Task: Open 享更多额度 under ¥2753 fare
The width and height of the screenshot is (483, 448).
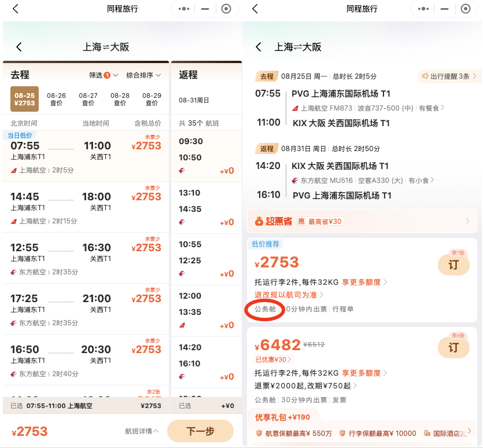Action: [x=364, y=282]
